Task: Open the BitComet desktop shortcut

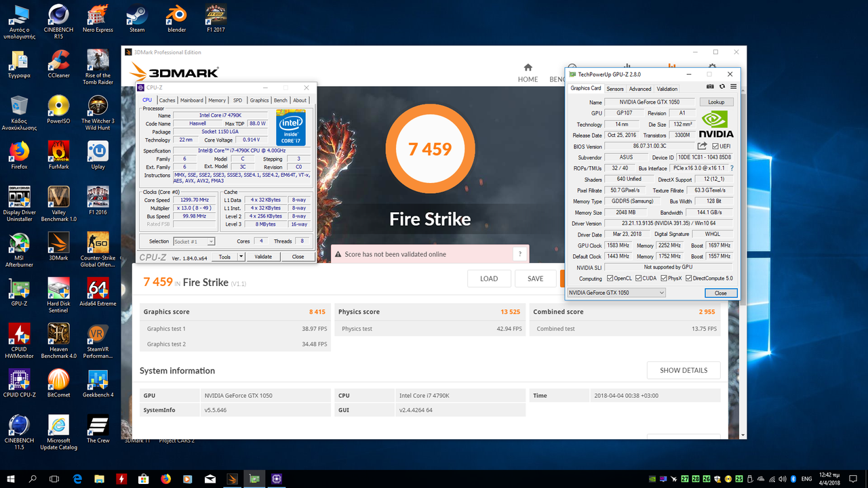Action: pos(58,384)
